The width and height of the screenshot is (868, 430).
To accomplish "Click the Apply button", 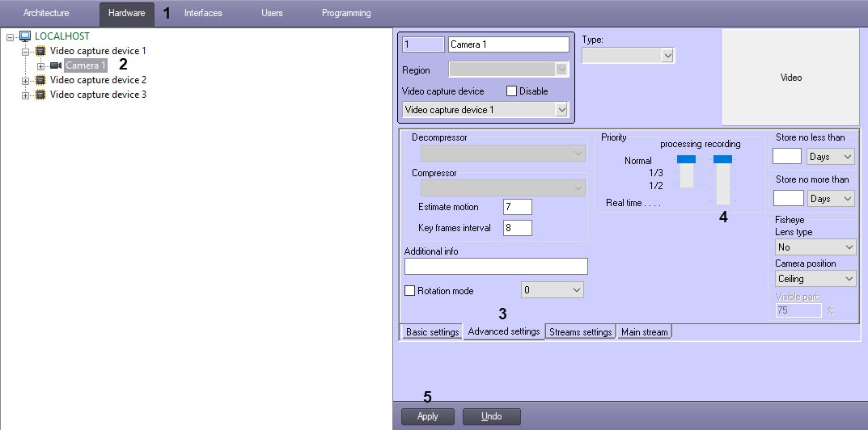I will 427,417.
